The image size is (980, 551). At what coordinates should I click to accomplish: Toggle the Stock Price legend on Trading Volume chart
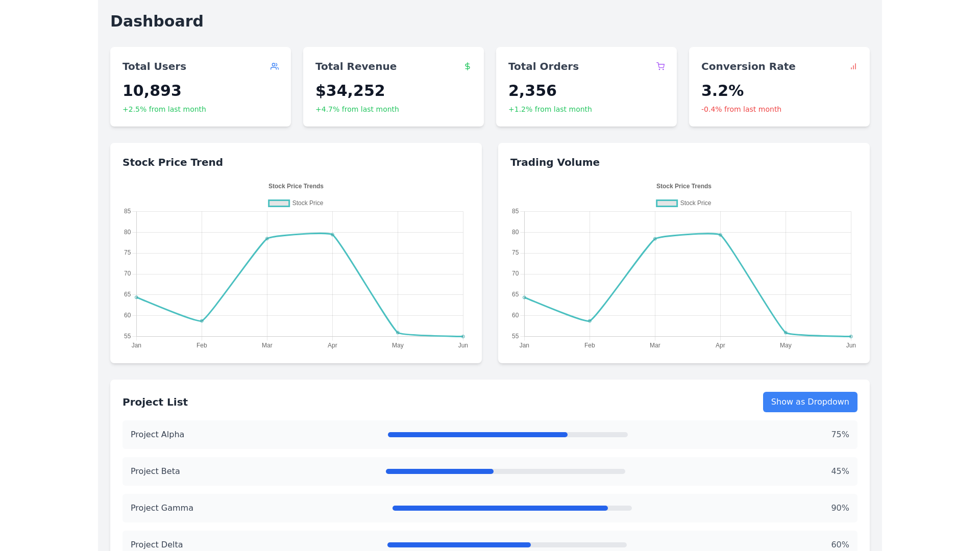pos(683,203)
